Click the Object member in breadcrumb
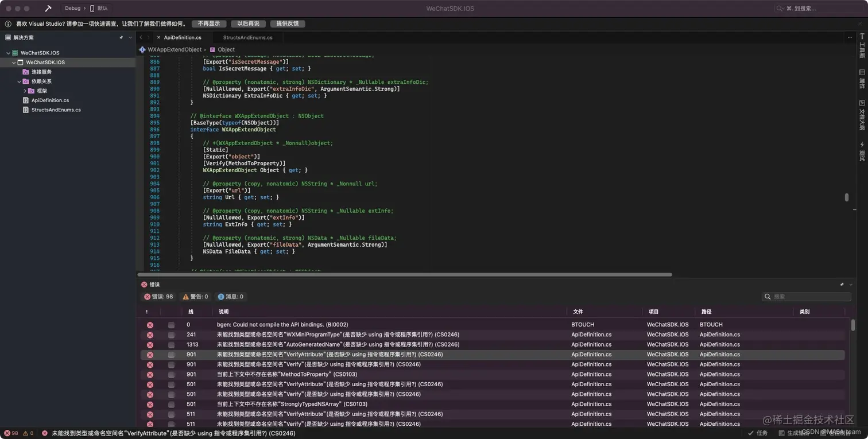This screenshot has height=439, width=868. click(x=226, y=49)
